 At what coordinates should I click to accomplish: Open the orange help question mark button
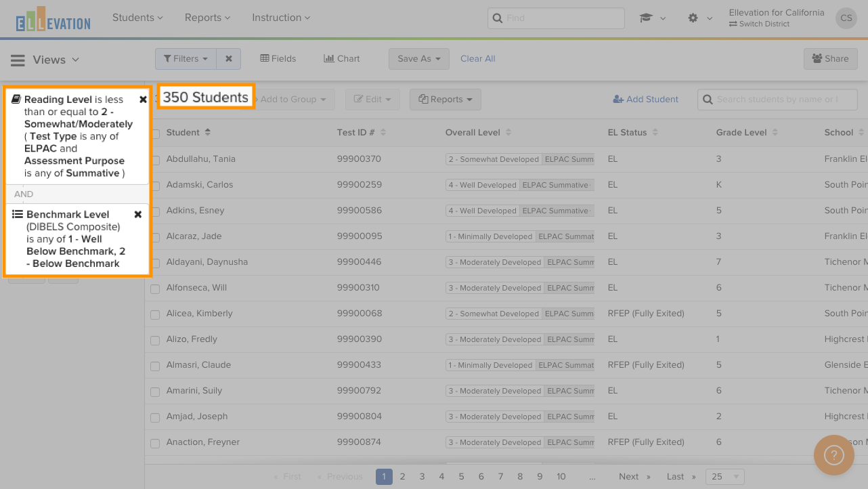click(x=833, y=455)
